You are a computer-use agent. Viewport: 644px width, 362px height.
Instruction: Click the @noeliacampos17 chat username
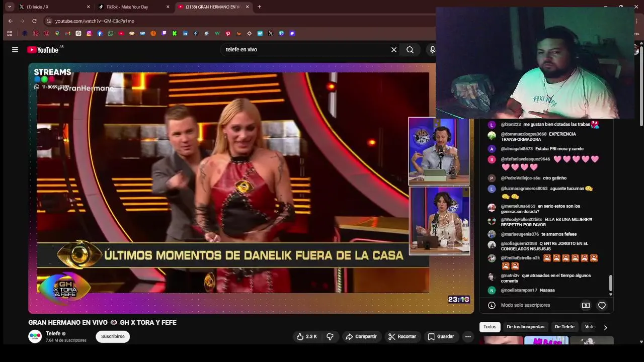pyautogui.click(x=519, y=290)
